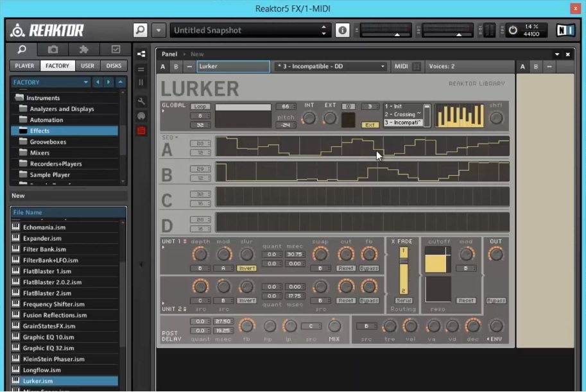Select panel view B button next to Lurker
Viewport: 586px width, 392px height.
176,67
